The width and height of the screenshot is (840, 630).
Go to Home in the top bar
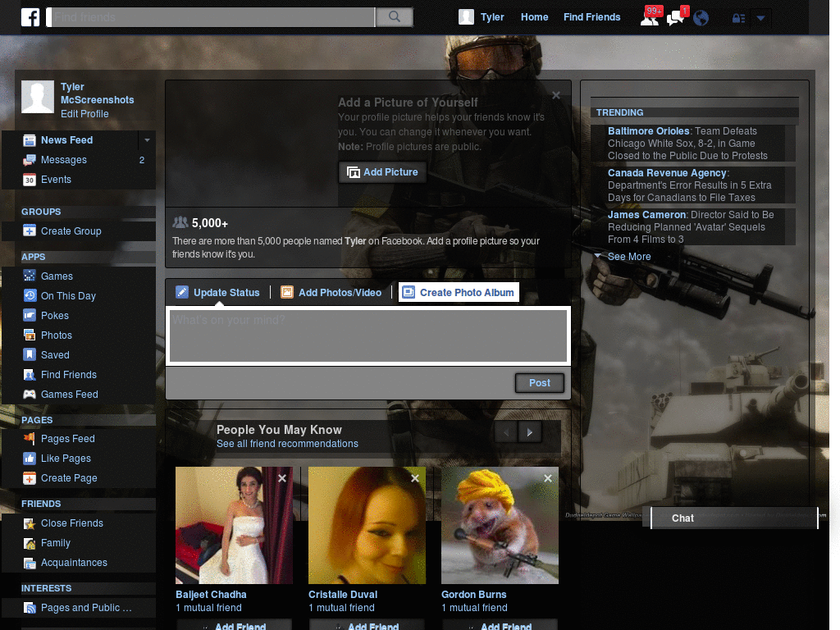click(534, 17)
